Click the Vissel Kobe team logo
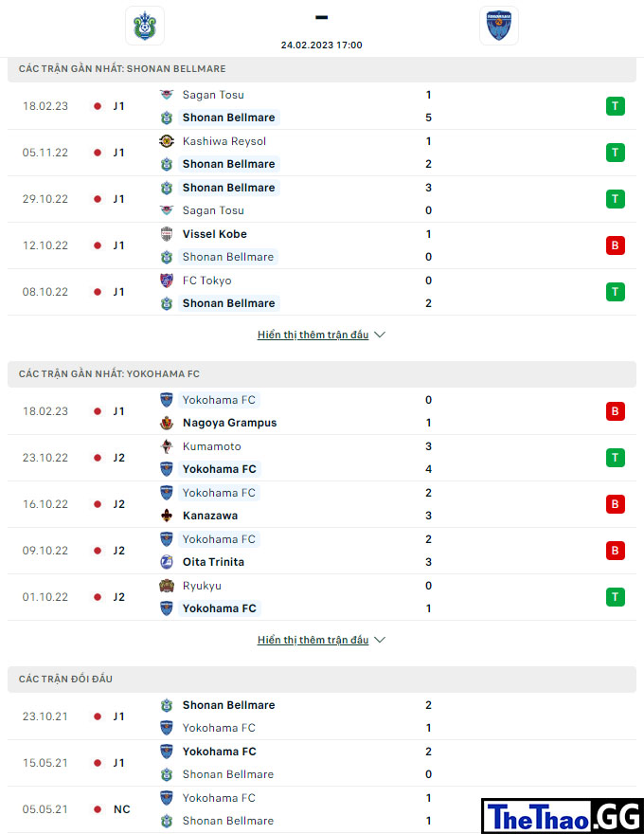The height and width of the screenshot is (834, 644). point(167,234)
